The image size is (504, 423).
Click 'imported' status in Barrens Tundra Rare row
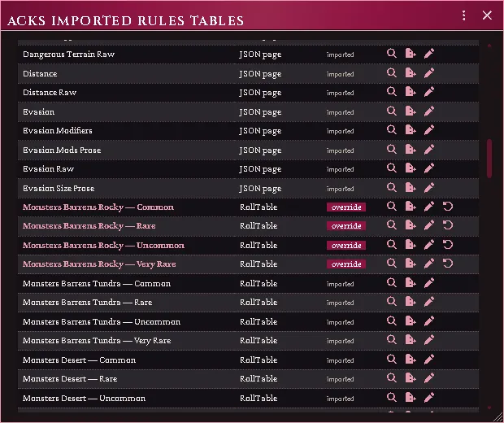341,303
